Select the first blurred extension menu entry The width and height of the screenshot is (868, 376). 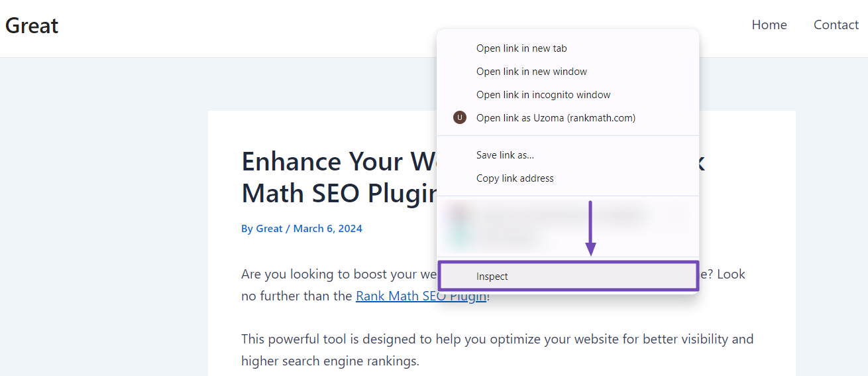click(x=567, y=215)
